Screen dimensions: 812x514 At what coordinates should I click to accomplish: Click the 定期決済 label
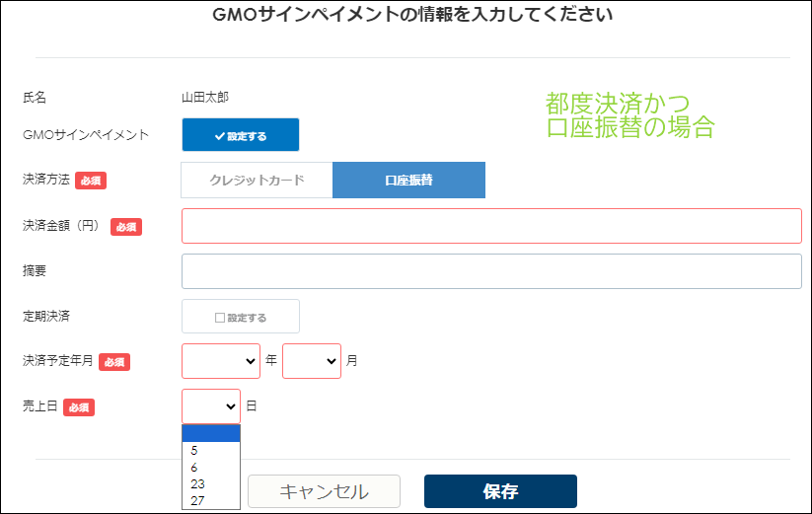pos(46,317)
